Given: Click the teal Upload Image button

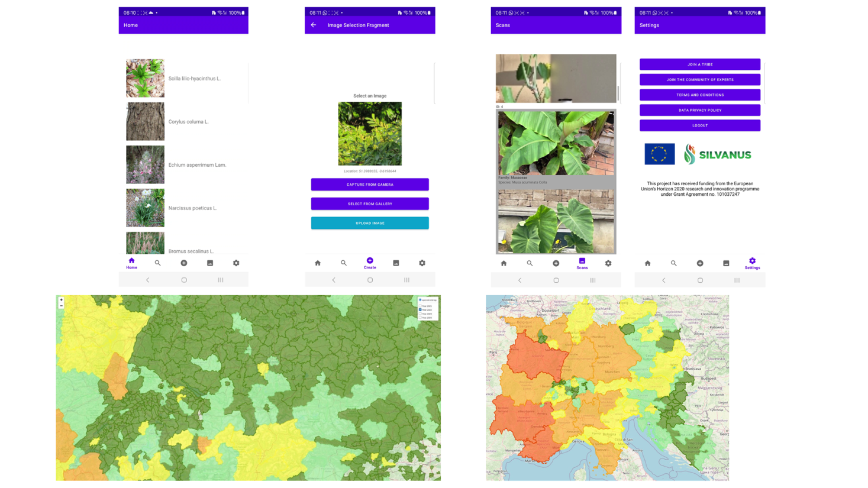Looking at the screenshot, I should [370, 223].
